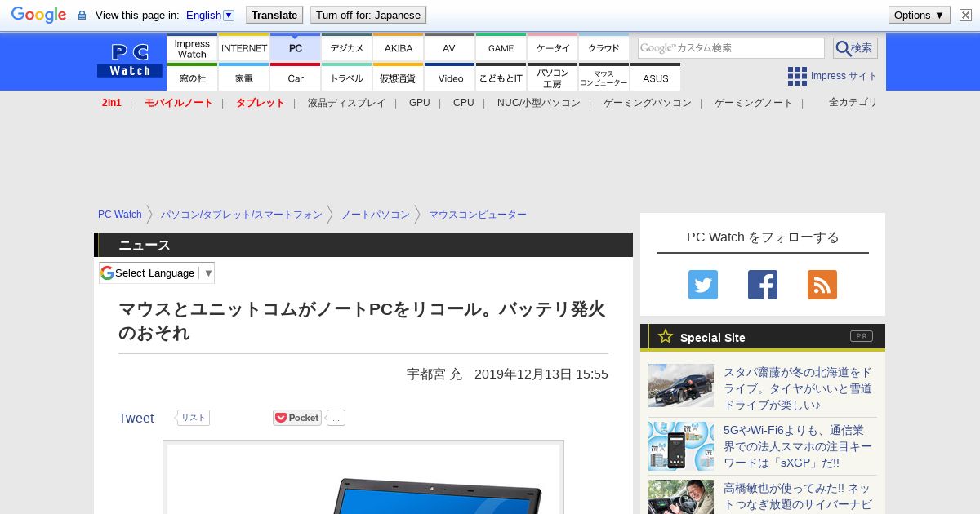Image resolution: width=980 pixels, height=514 pixels.
Task: Open the Facebook follow icon
Action: coord(763,285)
